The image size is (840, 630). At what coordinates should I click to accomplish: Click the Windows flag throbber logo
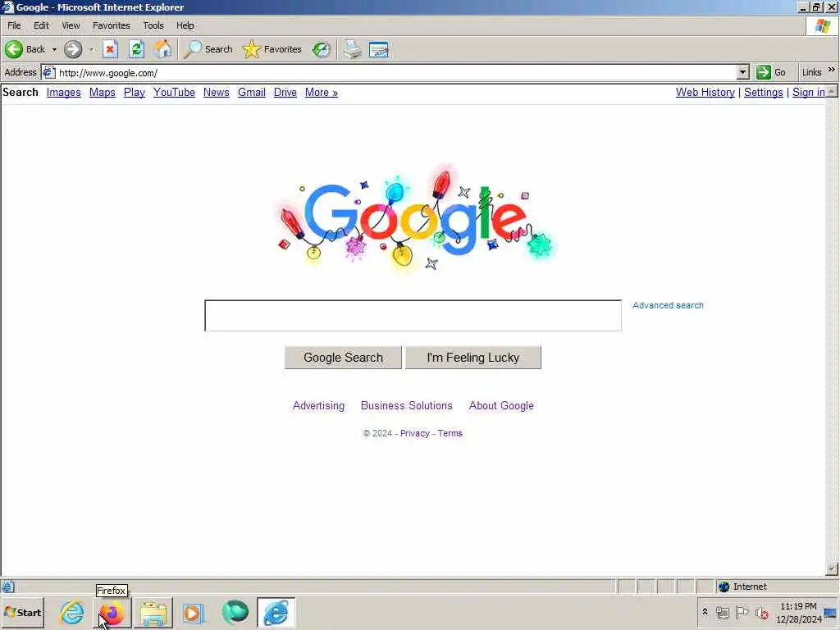coord(822,25)
